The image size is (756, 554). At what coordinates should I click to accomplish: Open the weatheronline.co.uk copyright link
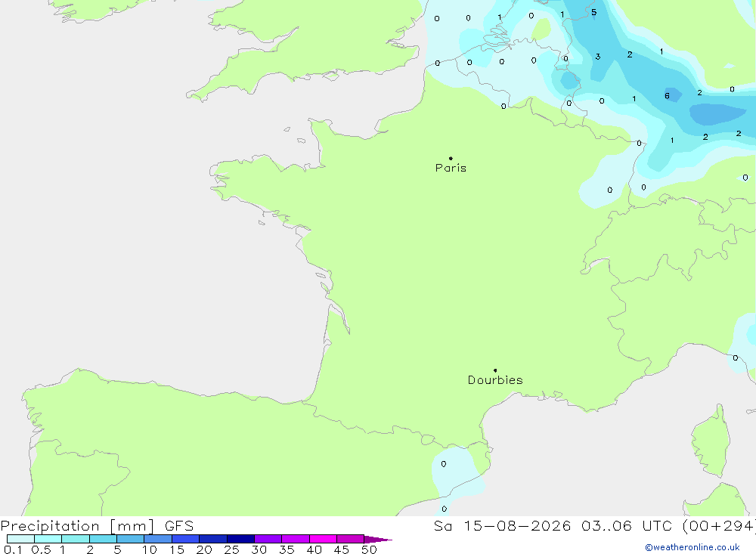click(x=692, y=547)
